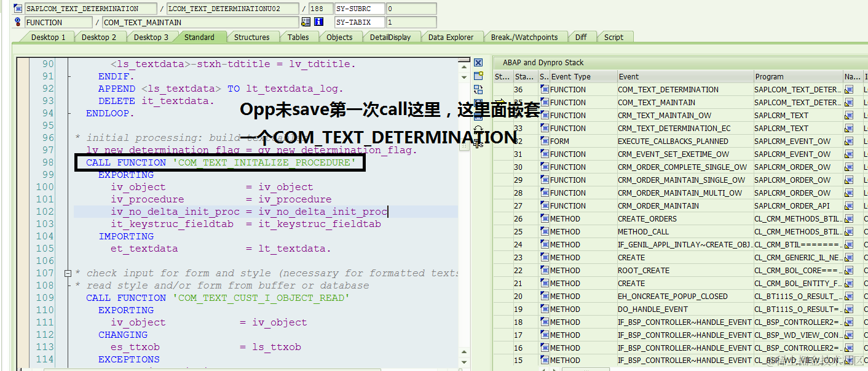
Task: Click the COM_TEXT_MAINTAIN function name field
Action: [x=200, y=23]
